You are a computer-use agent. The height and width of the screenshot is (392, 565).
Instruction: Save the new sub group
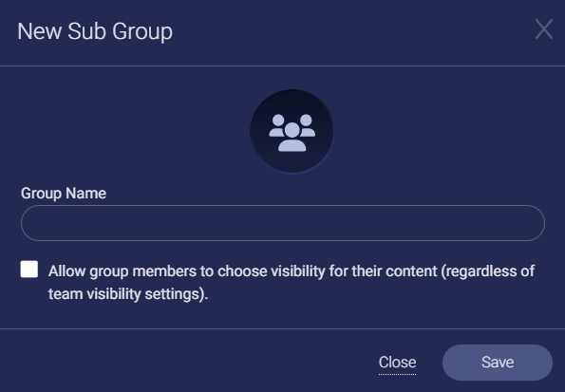[x=498, y=363]
